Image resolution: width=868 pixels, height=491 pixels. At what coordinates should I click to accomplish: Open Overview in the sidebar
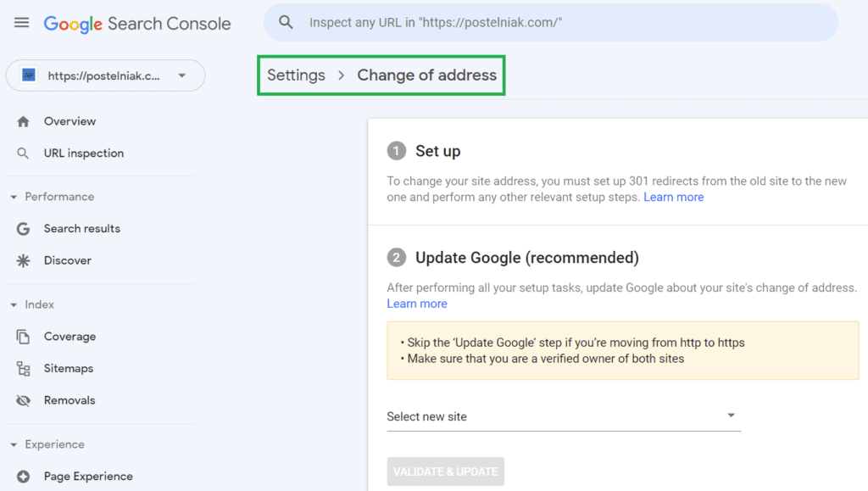(x=70, y=121)
